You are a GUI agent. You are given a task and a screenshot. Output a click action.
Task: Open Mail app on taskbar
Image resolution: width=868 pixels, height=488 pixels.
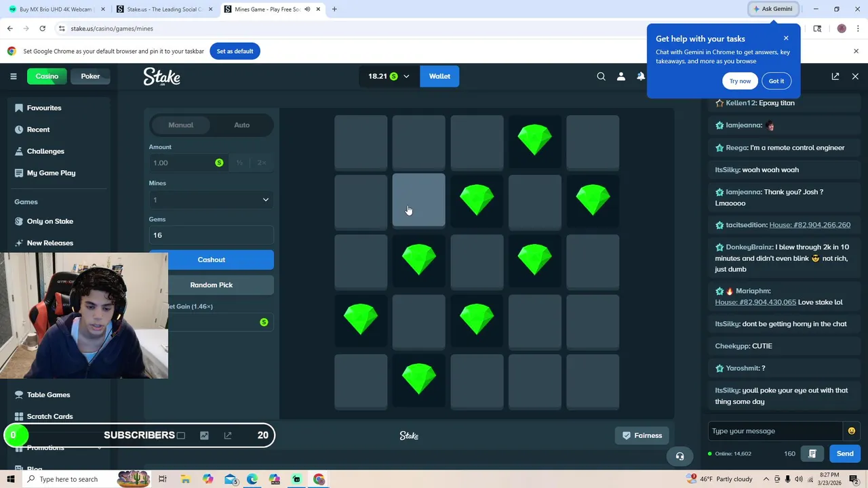[x=231, y=479]
